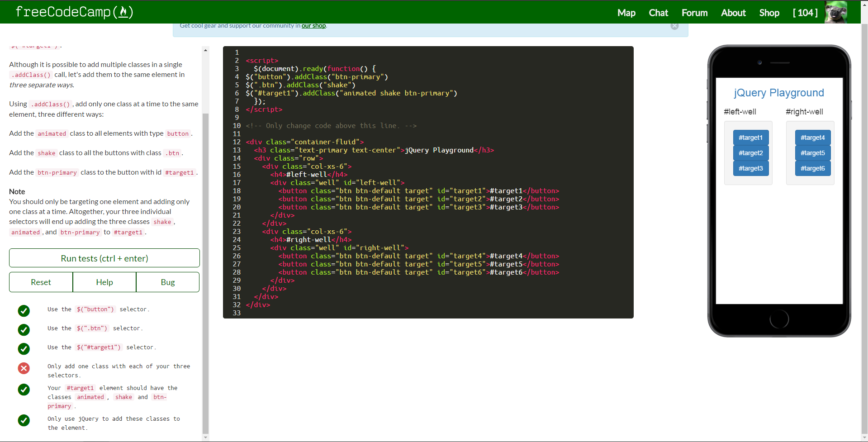Open the Chat page
Viewport: 868px width, 442px height.
point(658,13)
